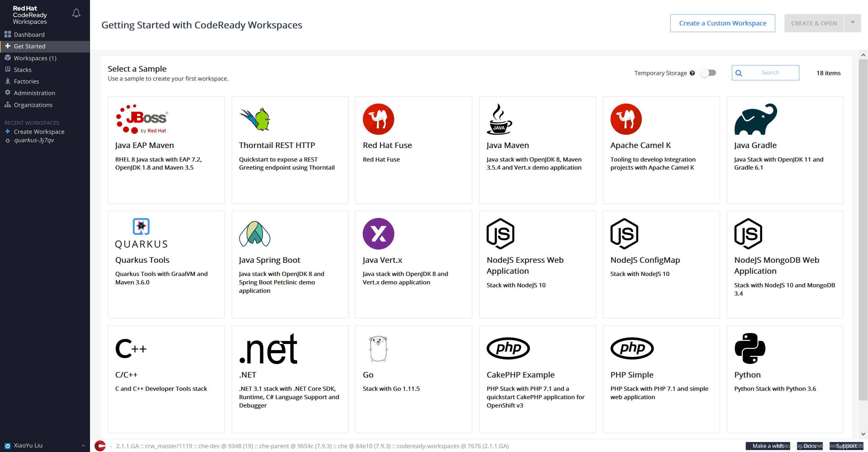868x452 pixels.
Task: Click the Apache Camel K camel logo
Action: [626, 119]
